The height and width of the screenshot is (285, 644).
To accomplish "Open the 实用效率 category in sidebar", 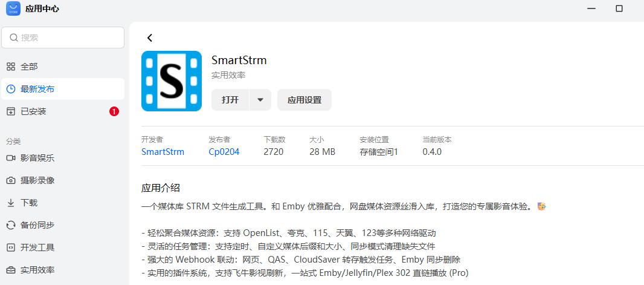I will click(x=63, y=270).
